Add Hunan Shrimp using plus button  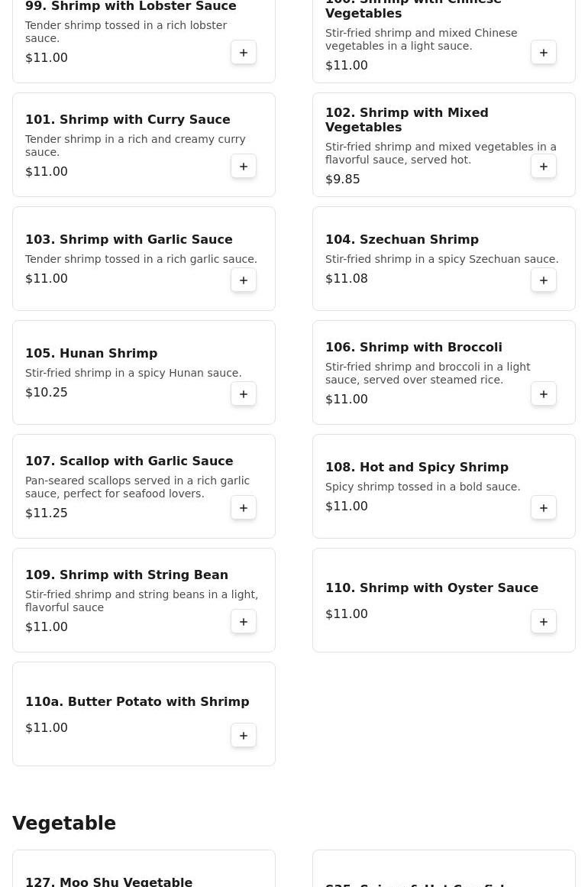tap(244, 394)
